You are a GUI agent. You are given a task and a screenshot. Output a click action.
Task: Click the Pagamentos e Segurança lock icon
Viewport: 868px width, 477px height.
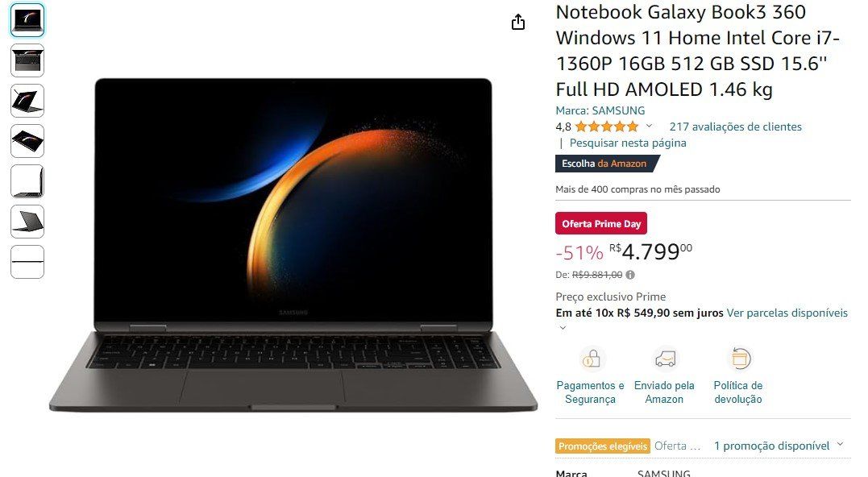tap(590, 359)
